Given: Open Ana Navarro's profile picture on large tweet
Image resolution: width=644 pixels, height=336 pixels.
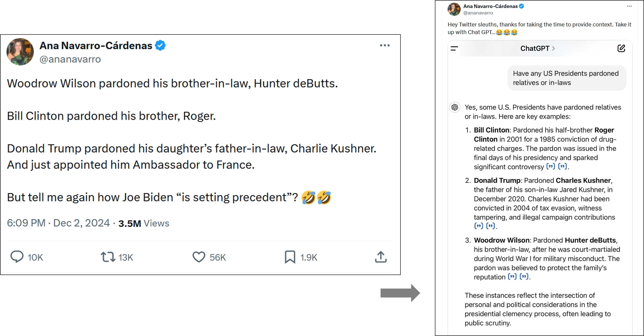Looking at the screenshot, I should click(x=20, y=52).
